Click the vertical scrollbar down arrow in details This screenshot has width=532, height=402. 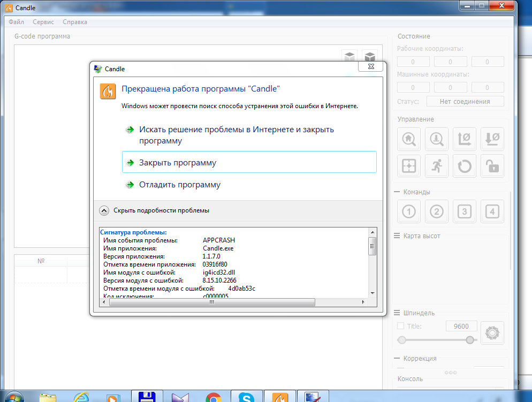click(x=373, y=293)
